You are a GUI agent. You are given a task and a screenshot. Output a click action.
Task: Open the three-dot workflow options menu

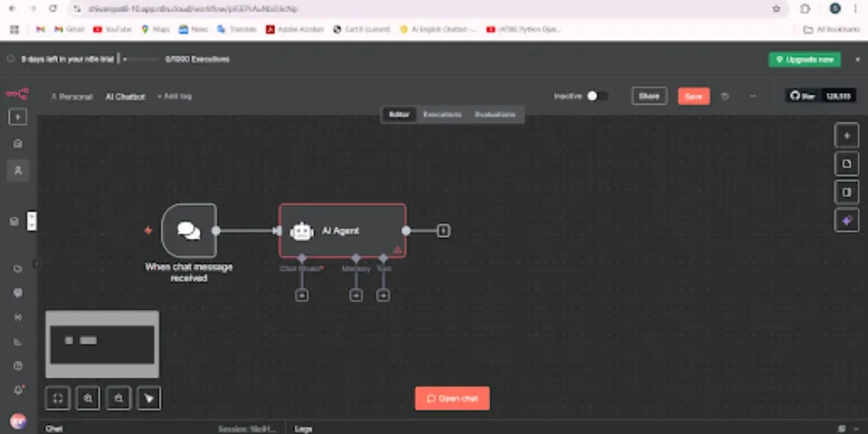753,96
